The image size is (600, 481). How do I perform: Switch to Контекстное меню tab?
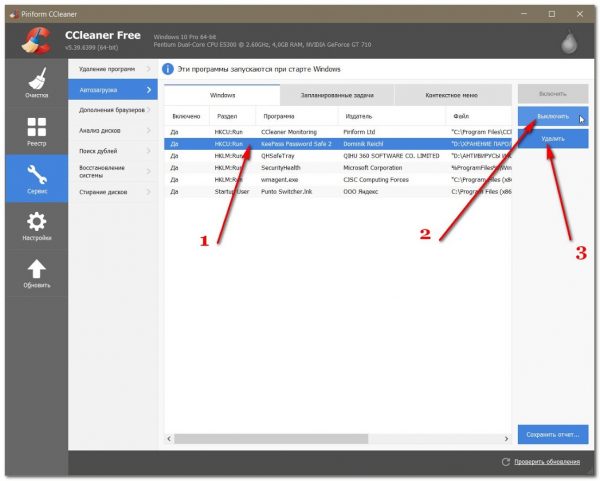[452, 95]
